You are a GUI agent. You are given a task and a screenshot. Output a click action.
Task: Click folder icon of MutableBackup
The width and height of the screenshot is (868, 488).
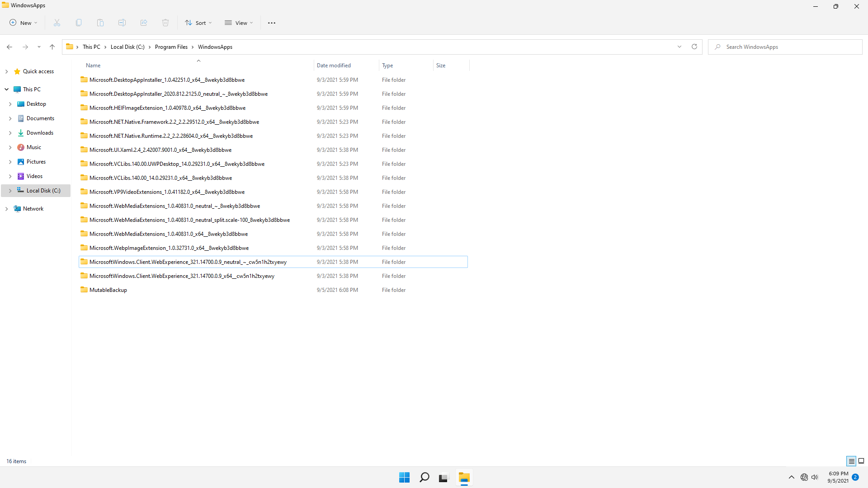(84, 290)
